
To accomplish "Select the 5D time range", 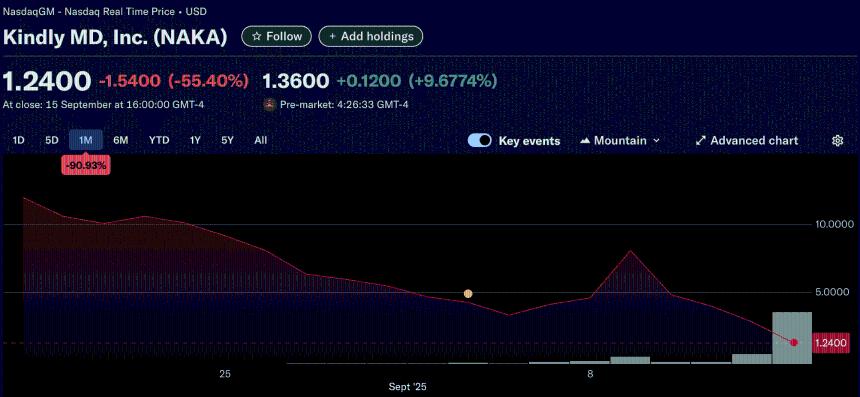I will 52,140.
